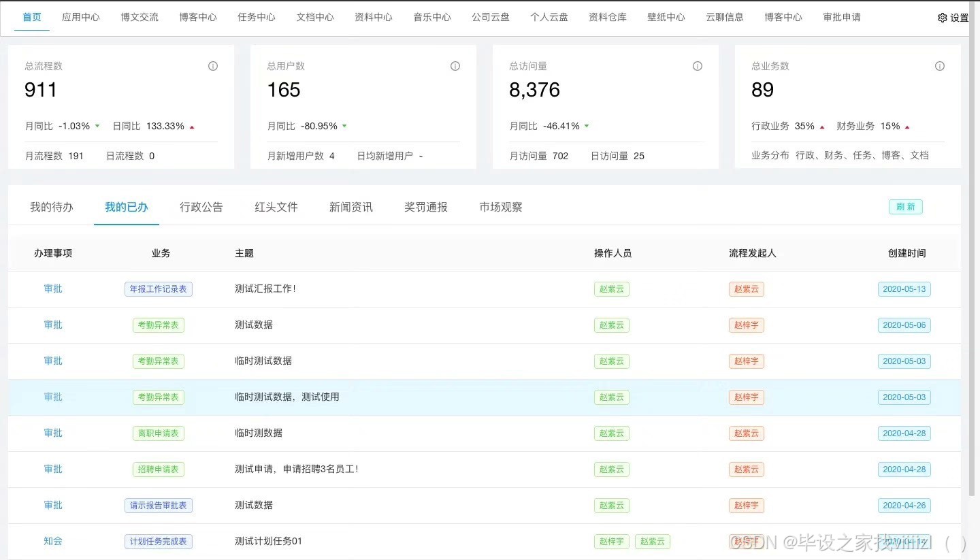Click the info icon on 总业务数 card
980x560 pixels.
(x=939, y=66)
